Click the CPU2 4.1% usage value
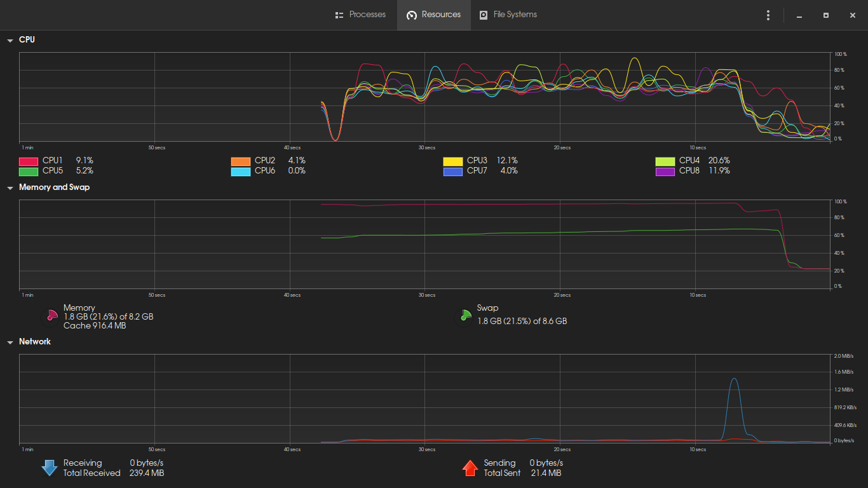 297,161
